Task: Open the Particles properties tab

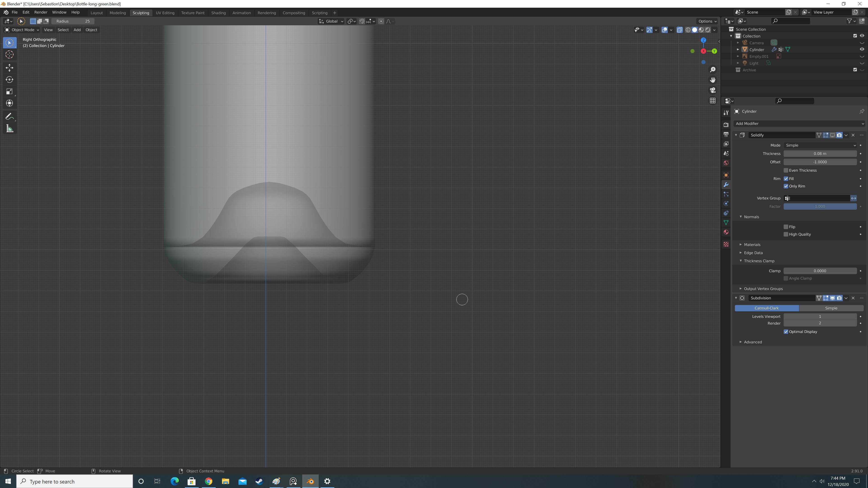Action: click(726, 194)
